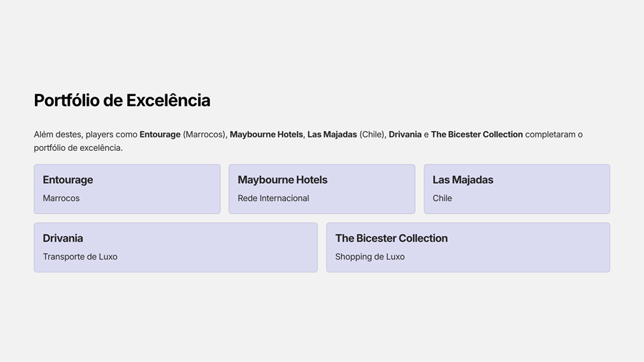
Task: Select the Drivania card heading
Action: [63, 238]
